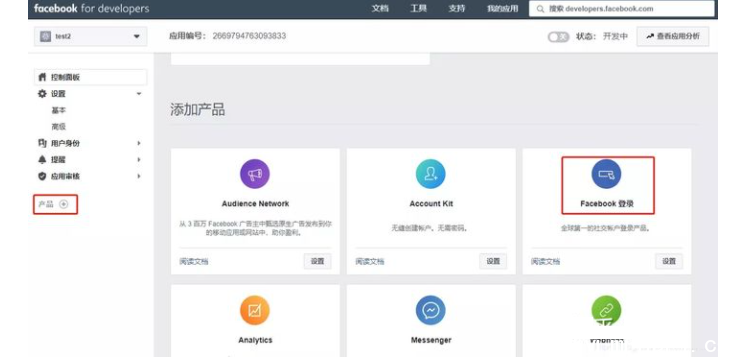The image size is (748, 360).
Task: Click the Account Kit title text
Action: 431,204
